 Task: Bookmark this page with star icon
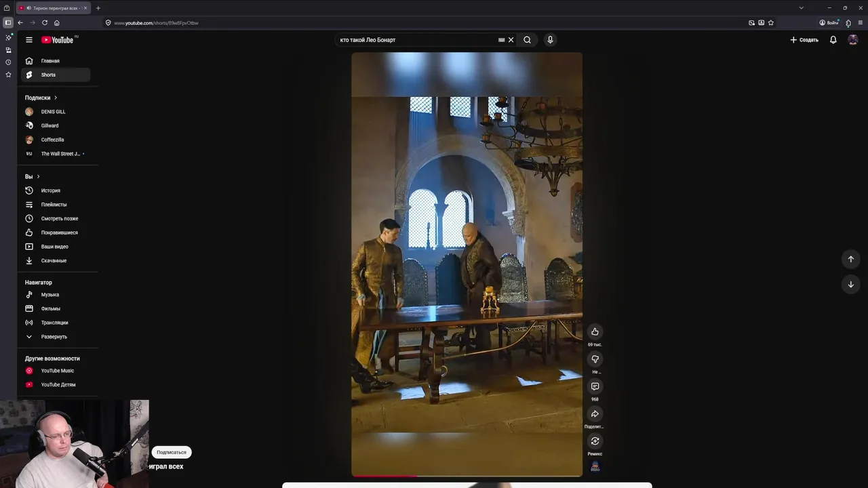pyautogui.click(x=770, y=23)
